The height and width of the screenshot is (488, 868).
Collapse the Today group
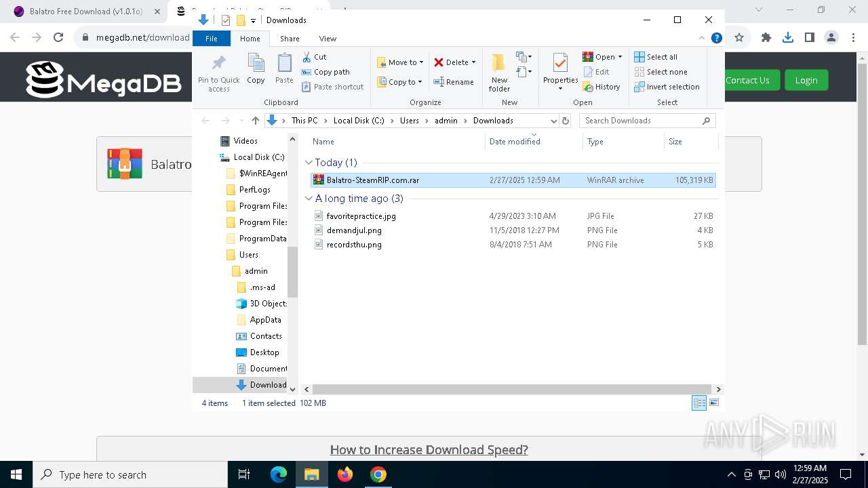click(x=309, y=163)
